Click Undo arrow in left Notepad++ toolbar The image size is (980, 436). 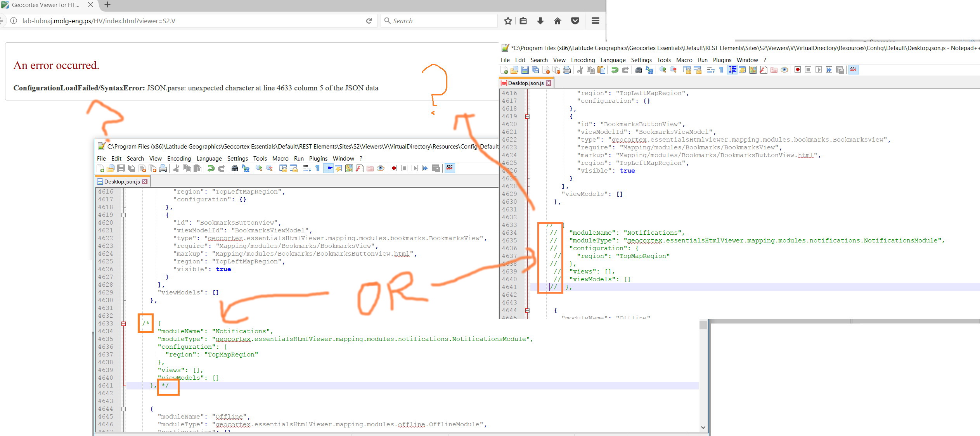point(211,168)
